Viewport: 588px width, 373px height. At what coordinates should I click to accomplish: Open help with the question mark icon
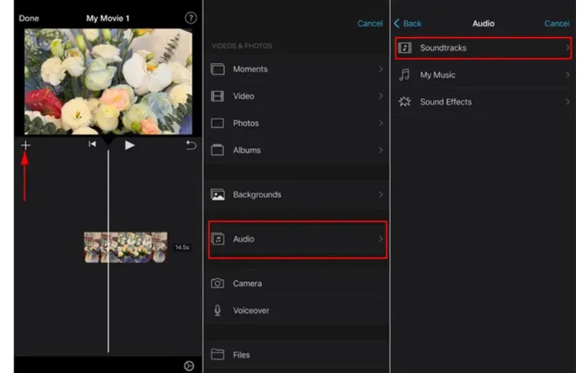tap(190, 19)
